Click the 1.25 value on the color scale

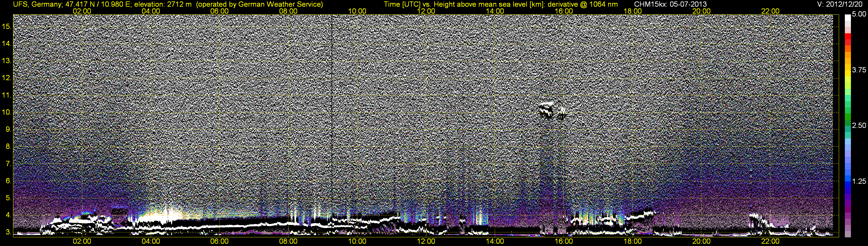tap(859, 181)
